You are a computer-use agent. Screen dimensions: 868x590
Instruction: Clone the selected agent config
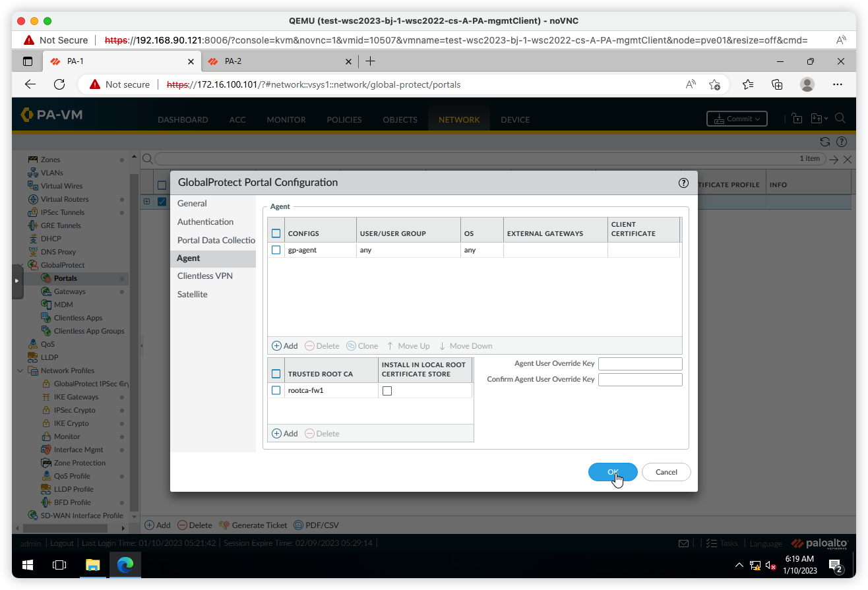point(363,346)
